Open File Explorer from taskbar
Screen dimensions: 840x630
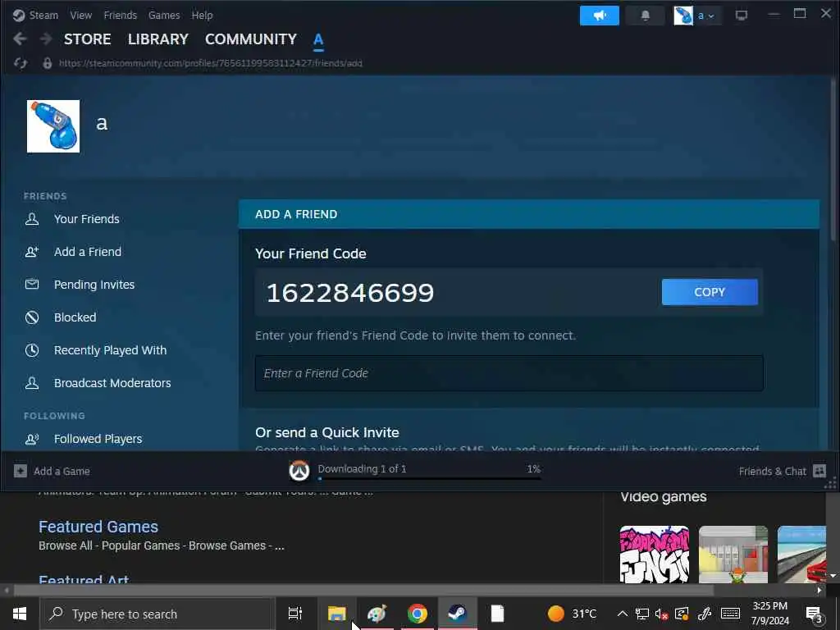click(336, 614)
